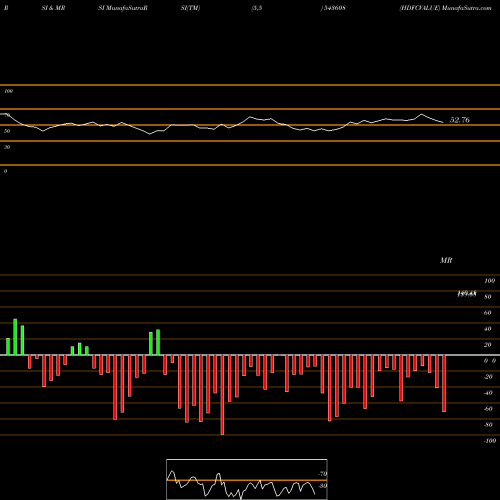500x500 pixels.
Task: Click the tallest green MR bar
Action: [15, 337]
